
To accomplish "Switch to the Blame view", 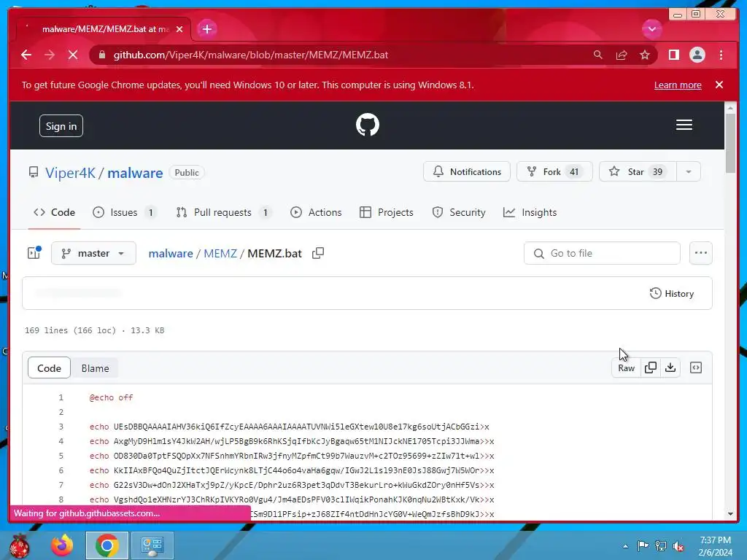I will 96,368.
